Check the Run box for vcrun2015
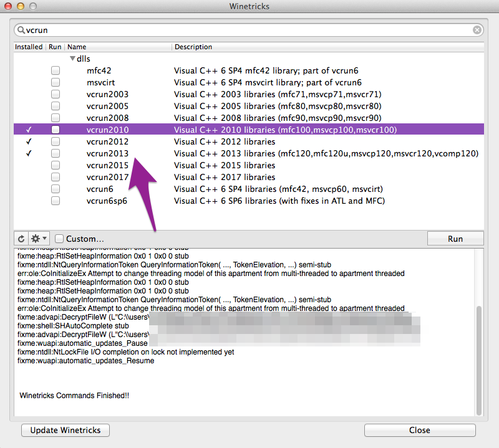 tap(56, 165)
